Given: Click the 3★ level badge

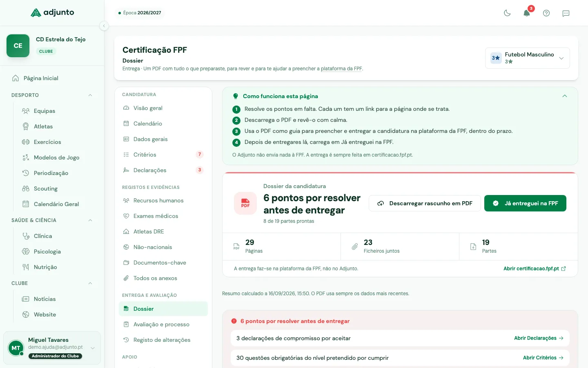Looking at the screenshot, I should click(496, 58).
